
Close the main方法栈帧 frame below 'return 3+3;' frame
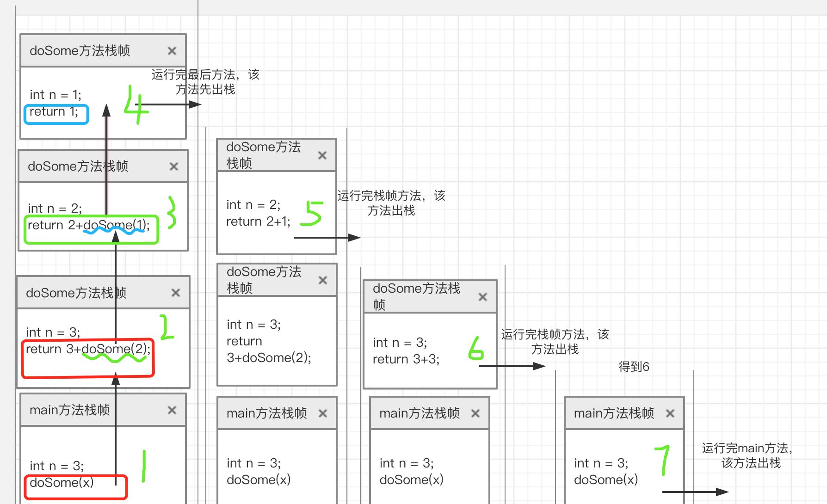tap(475, 413)
